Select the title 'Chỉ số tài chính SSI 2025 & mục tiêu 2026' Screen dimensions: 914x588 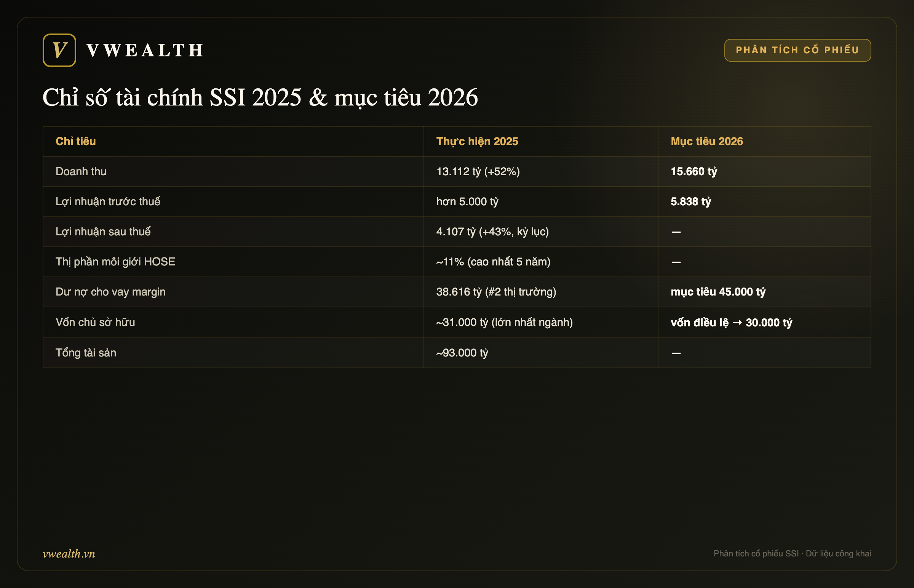[x=260, y=97]
